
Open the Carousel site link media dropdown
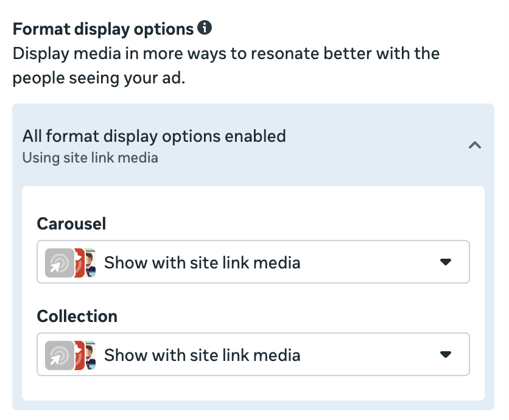[x=253, y=262]
